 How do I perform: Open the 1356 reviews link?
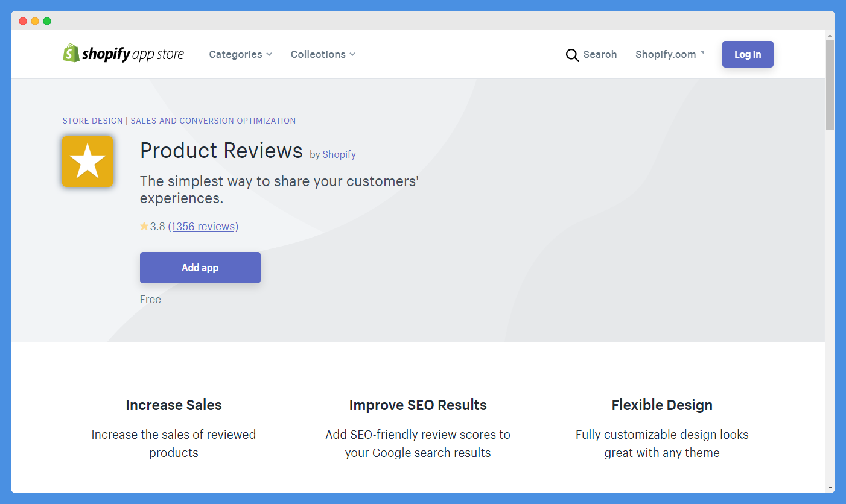tap(203, 227)
